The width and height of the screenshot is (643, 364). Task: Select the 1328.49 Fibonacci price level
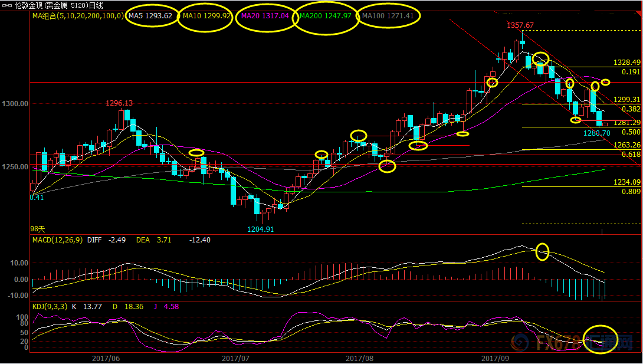pos(626,63)
